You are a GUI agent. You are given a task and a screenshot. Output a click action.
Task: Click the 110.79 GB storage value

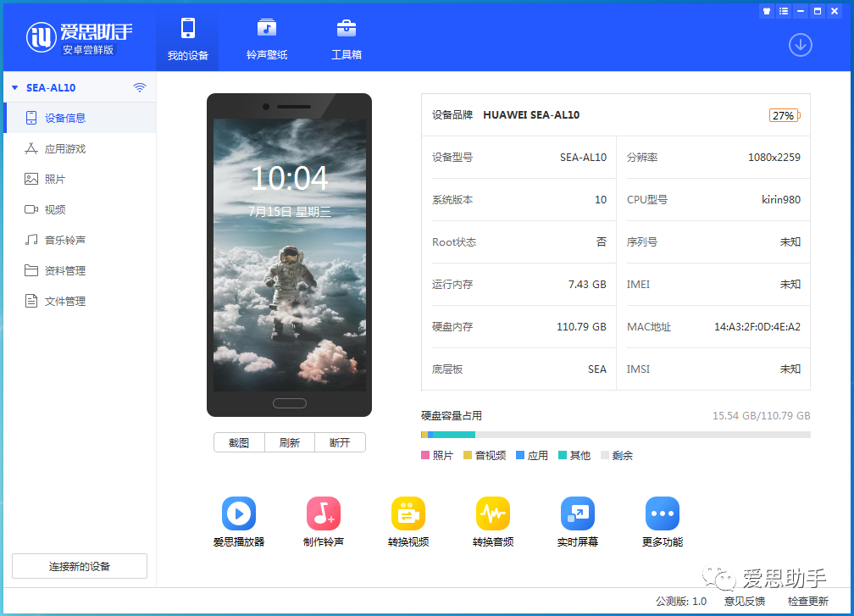tap(581, 327)
